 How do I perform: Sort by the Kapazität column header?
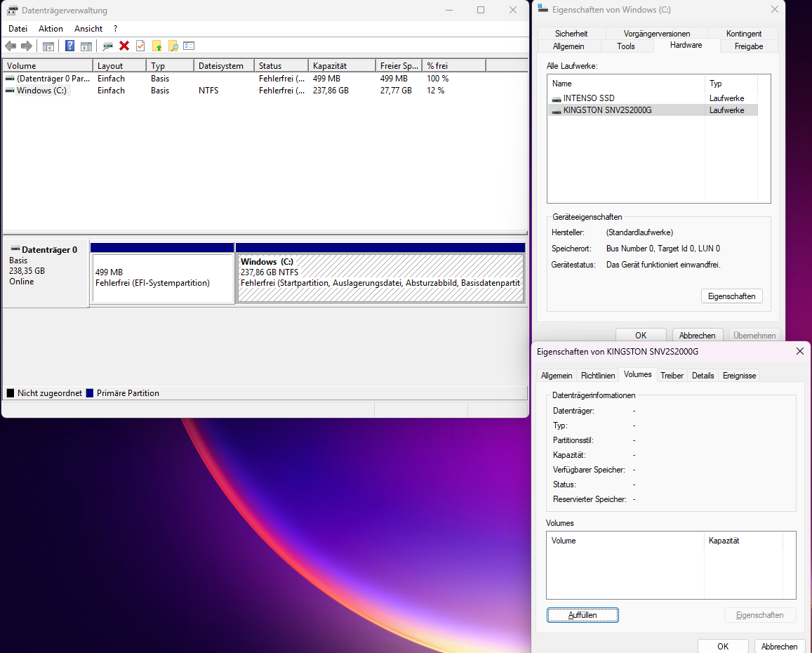pyautogui.click(x=342, y=66)
